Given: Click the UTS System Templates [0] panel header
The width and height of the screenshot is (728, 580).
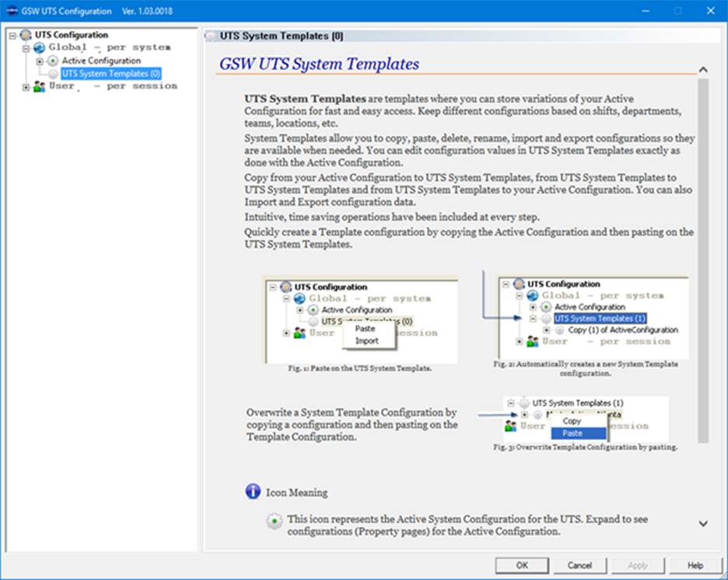Looking at the screenshot, I should pos(461,36).
